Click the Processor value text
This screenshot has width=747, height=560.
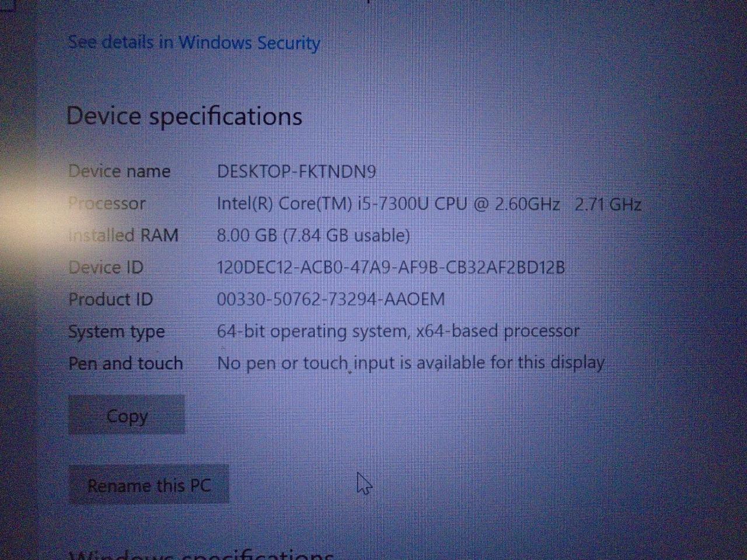429,204
